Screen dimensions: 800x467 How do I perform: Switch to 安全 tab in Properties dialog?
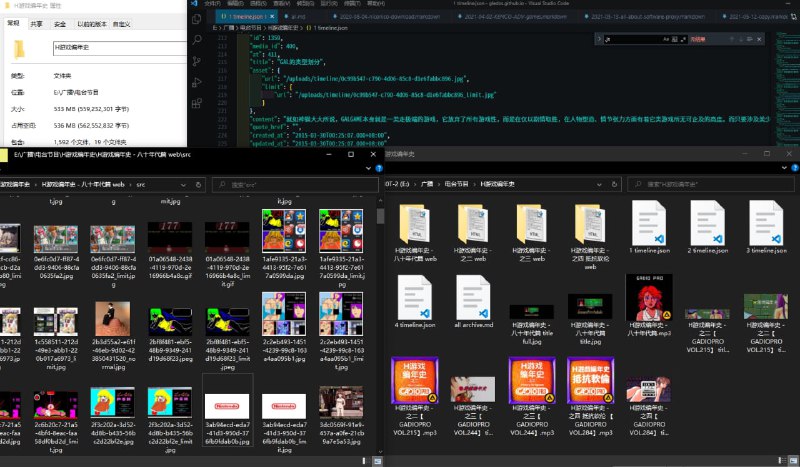point(60,22)
